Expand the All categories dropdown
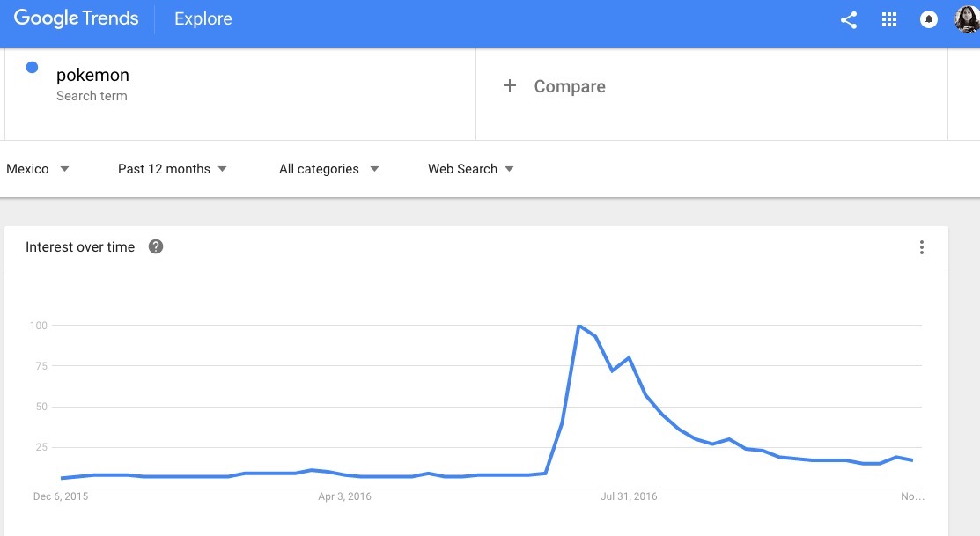The height and width of the screenshot is (536, 980). pyautogui.click(x=328, y=169)
